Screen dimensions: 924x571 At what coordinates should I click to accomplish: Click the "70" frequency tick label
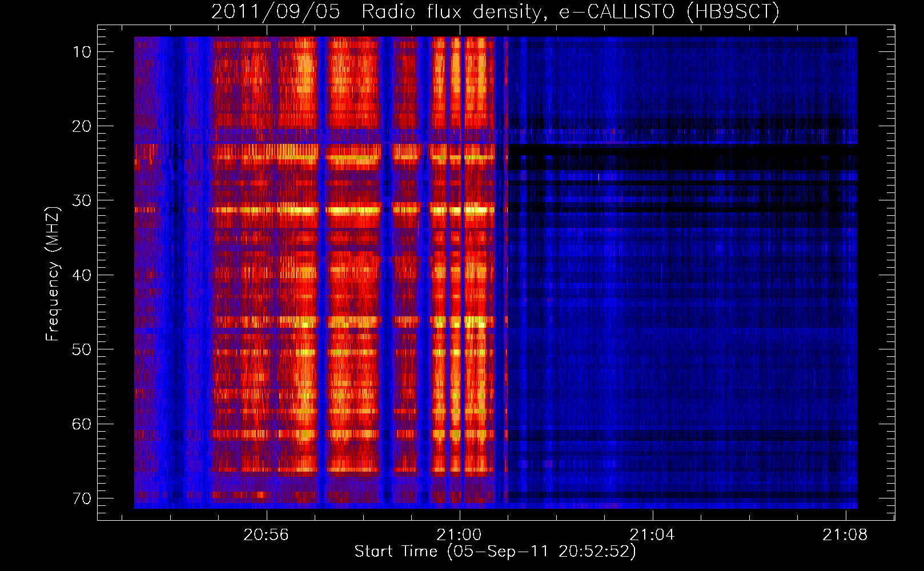[x=82, y=498]
